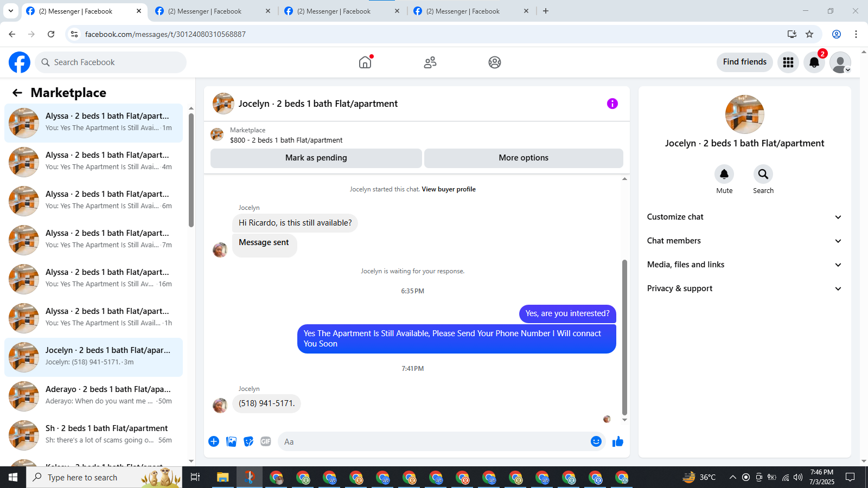Screen dimensions: 868x488
Task: Click the browser address bar URL
Action: (x=165, y=34)
